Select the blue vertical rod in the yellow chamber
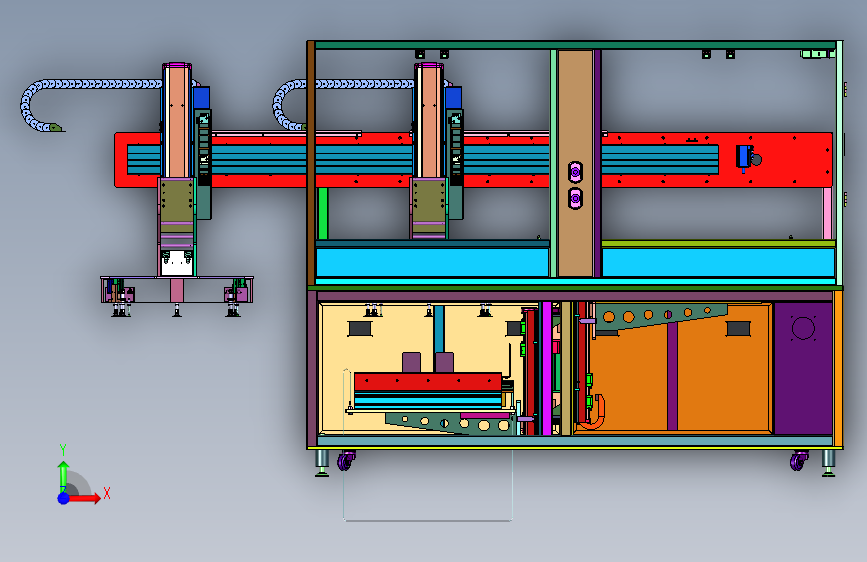Image resolution: width=867 pixels, height=562 pixels. pyautogui.click(x=439, y=329)
